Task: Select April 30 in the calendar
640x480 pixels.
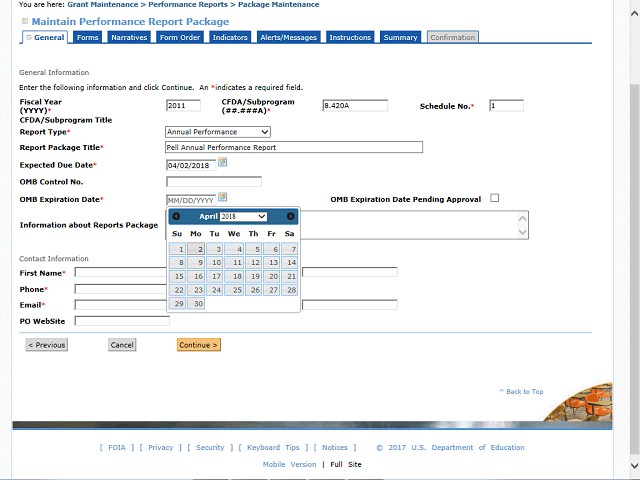Action: tap(196, 303)
